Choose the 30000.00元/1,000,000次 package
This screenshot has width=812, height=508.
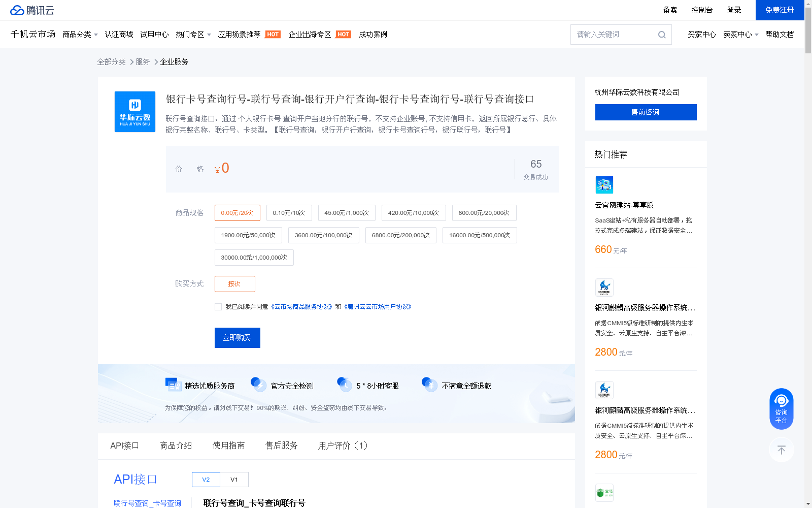[x=254, y=258]
